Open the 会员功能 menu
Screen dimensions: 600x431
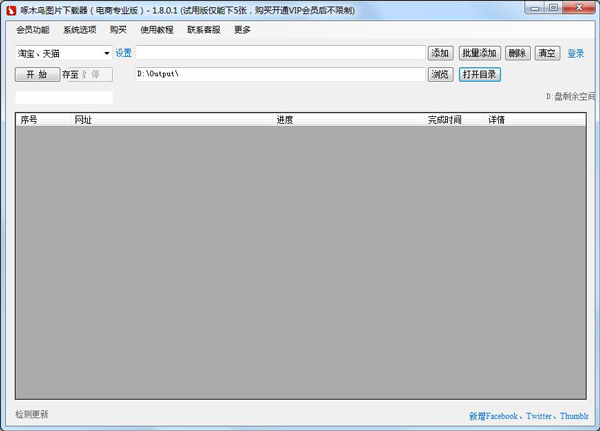pos(33,30)
